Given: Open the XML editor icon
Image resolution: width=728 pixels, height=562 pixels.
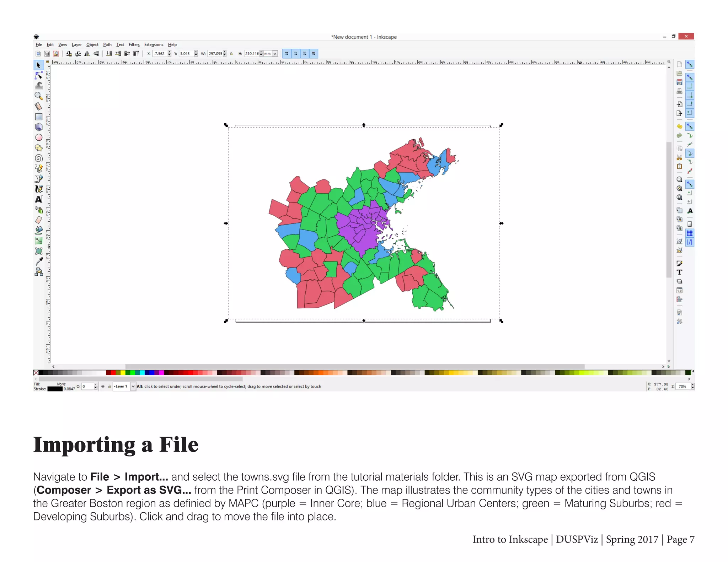Looking at the screenshot, I should pyautogui.click(x=679, y=291).
